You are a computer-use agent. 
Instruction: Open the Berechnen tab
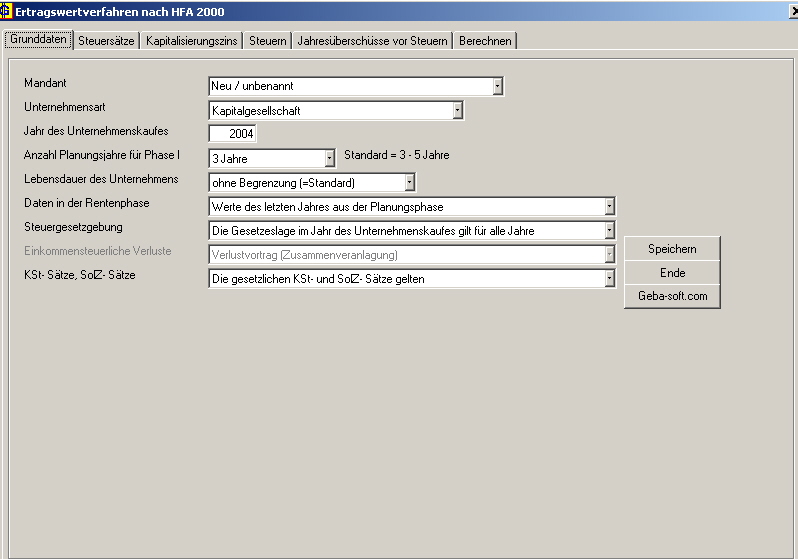pos(485,41)
